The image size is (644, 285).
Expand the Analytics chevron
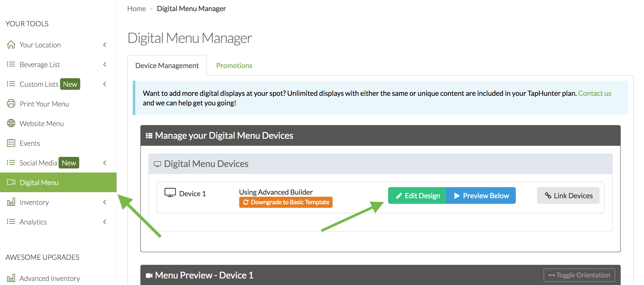pyautogui.click(x=105, y=222)
